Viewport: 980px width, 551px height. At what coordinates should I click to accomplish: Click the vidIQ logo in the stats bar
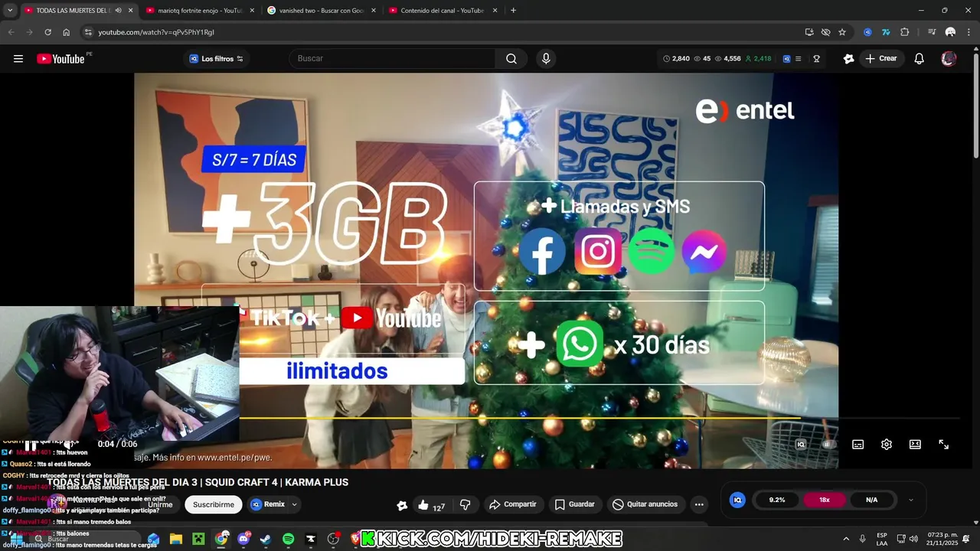[x=786, y=59]
